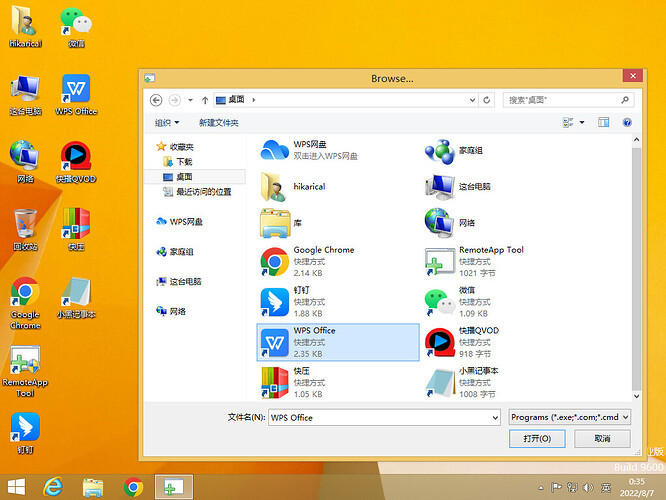Click the vertical scrollbar of file list
This screenshot has height=500, width=666.
[x=636, y=268]
